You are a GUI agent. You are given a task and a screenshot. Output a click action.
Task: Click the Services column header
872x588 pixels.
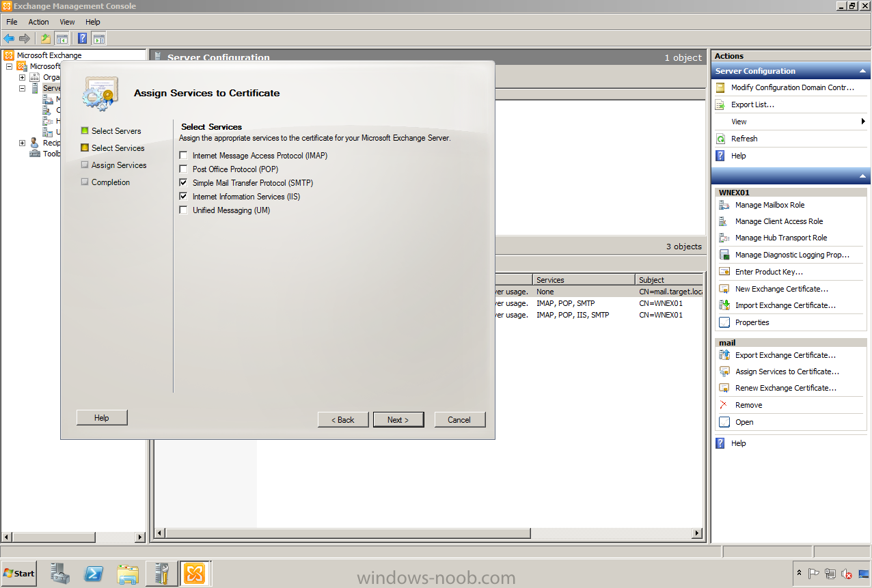point(584,280)
